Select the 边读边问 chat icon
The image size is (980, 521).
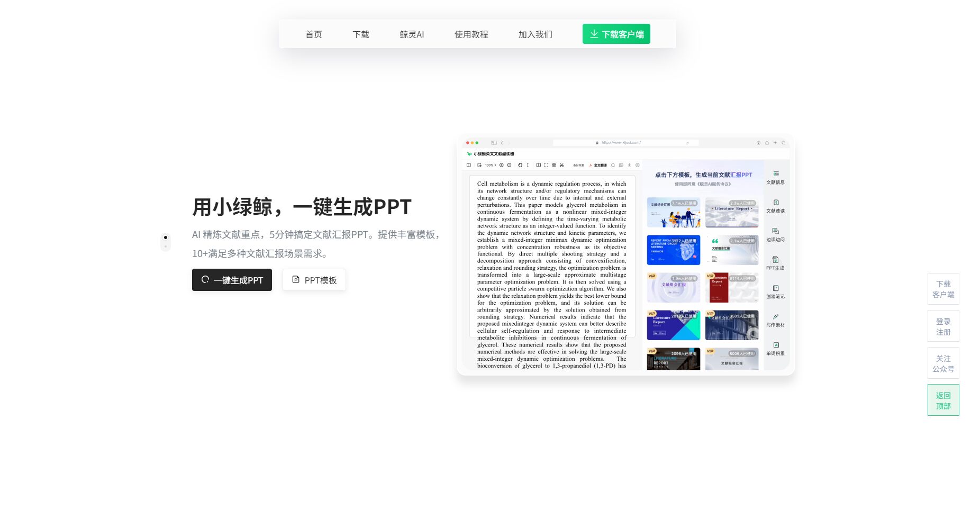point(775,234)
